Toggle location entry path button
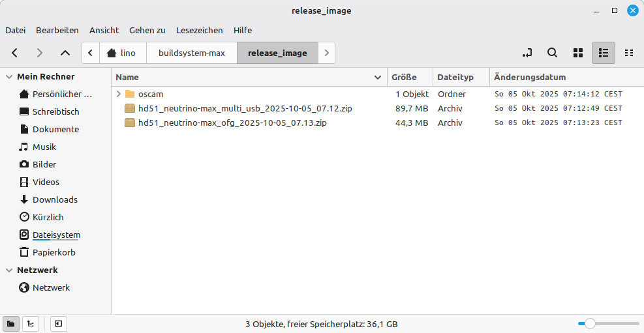Viewport: 644px width, 333px height. coord(527,53)
